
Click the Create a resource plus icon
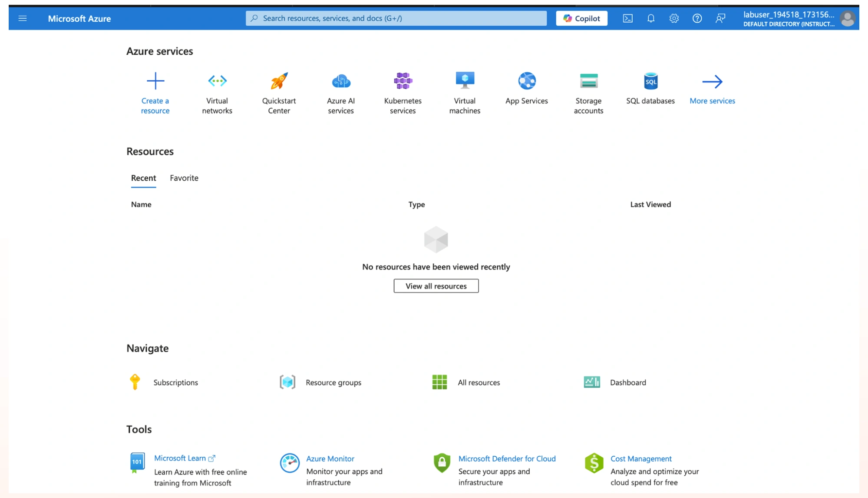coord(155,81)
